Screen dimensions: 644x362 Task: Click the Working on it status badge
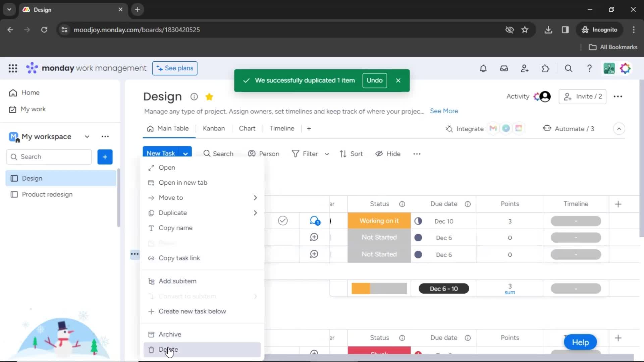coord(379,221)
